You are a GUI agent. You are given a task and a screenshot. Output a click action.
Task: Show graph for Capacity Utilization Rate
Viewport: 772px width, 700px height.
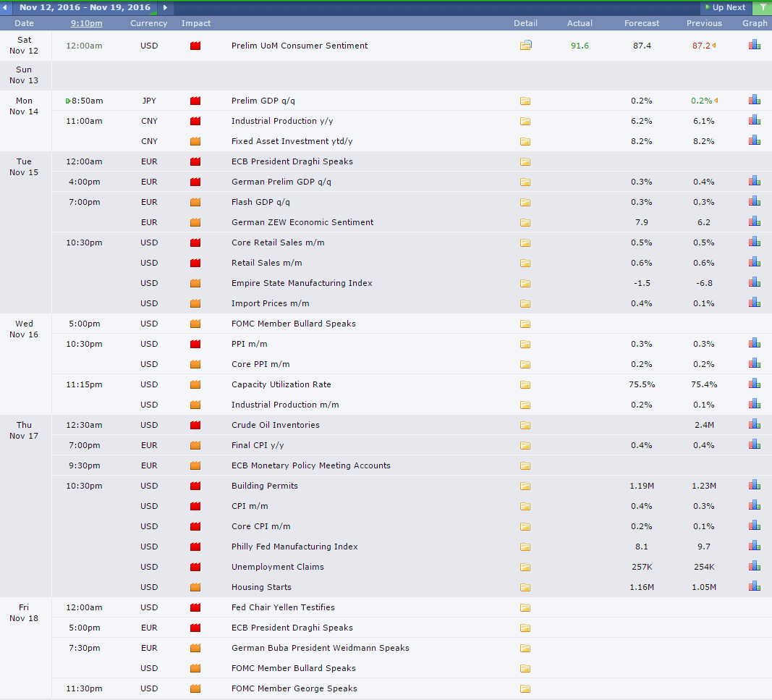[x=755, y=384]
